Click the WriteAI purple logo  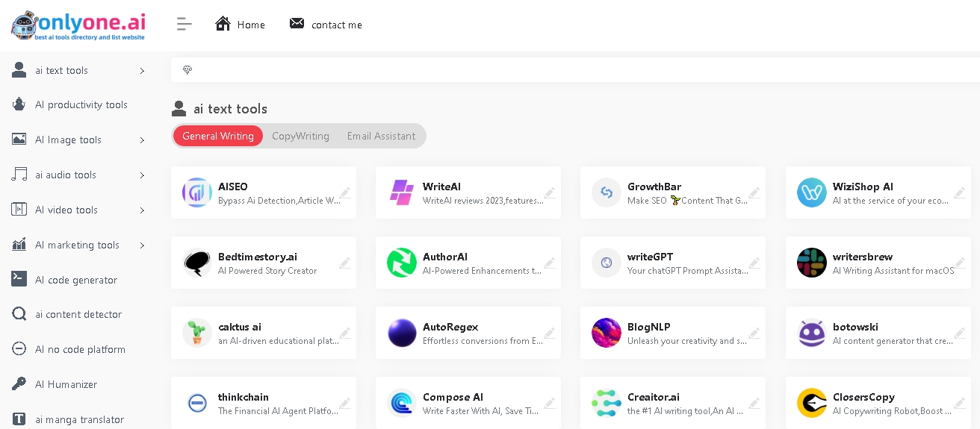point(402,192)
